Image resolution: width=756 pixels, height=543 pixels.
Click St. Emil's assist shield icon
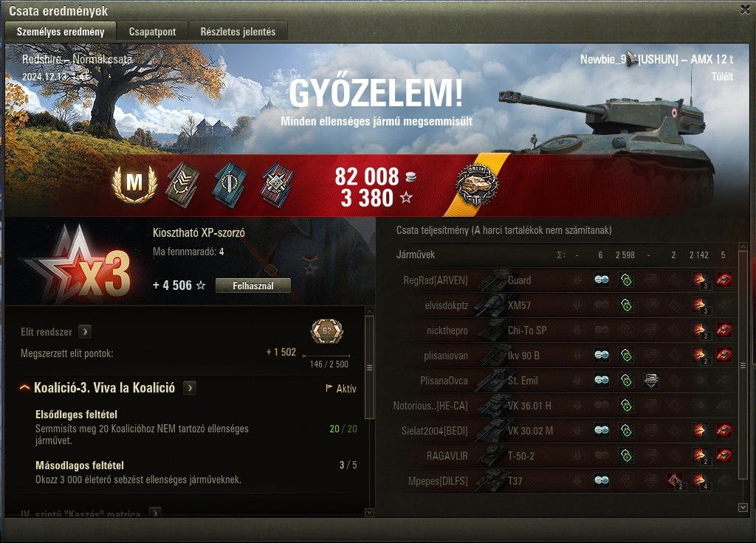[x=651, y=381]
